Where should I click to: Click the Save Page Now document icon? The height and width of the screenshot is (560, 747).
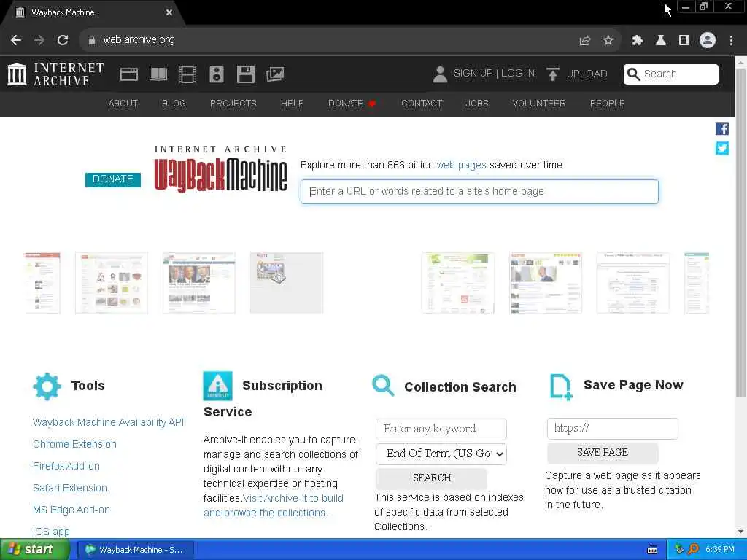point(561,386)
